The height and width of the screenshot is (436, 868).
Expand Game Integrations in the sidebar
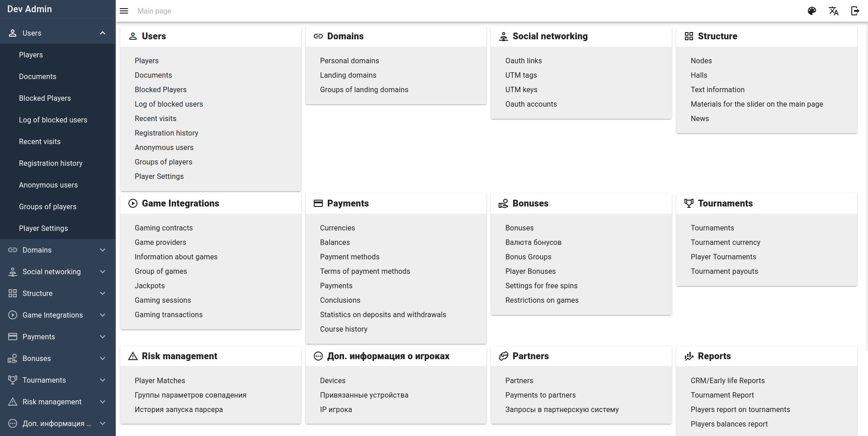[102, 315]
